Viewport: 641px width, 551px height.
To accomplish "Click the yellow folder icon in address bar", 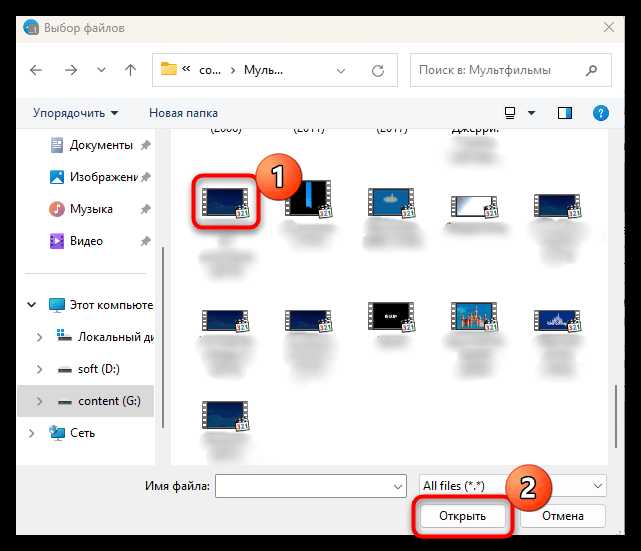I will pos(168,69).
